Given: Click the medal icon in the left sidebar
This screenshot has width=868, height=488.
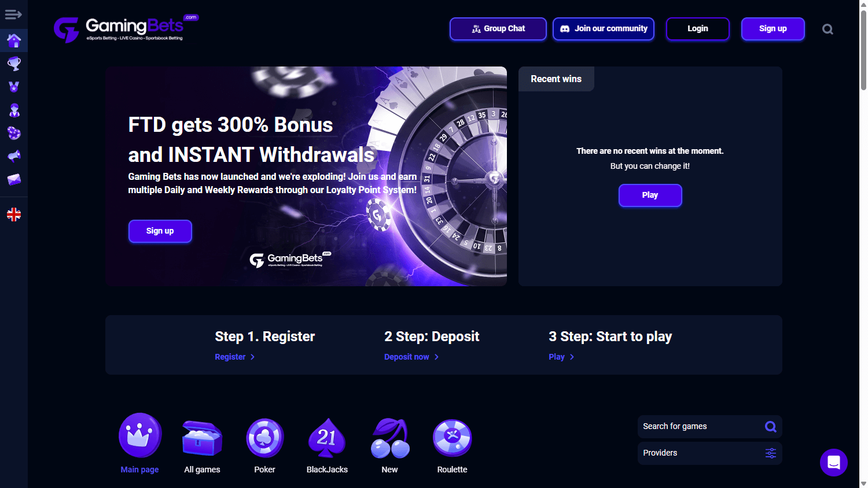Looking at the screenshot, I should [14, 87].
